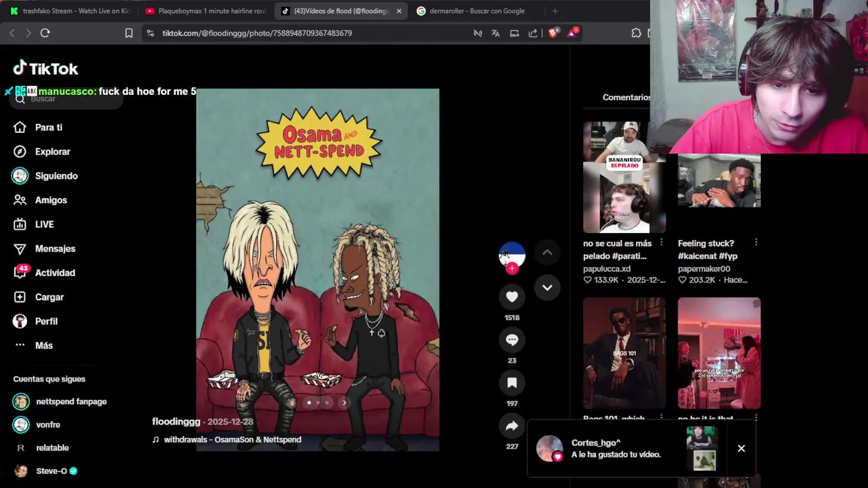The width and height of the screenshot is (868, 488).
Task: Click the address bar URL
Action: pyautogui.click(x=257, y=33)
